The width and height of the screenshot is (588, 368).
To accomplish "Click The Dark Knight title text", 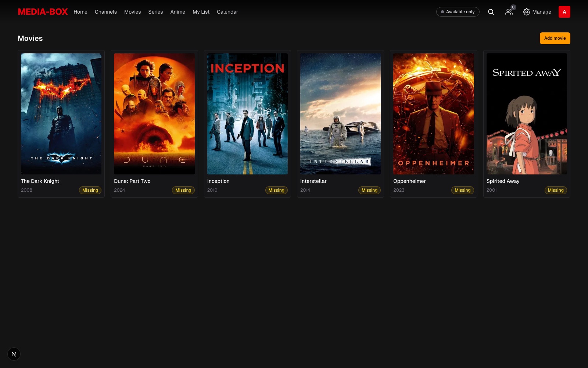I will (x=40, y=181).
